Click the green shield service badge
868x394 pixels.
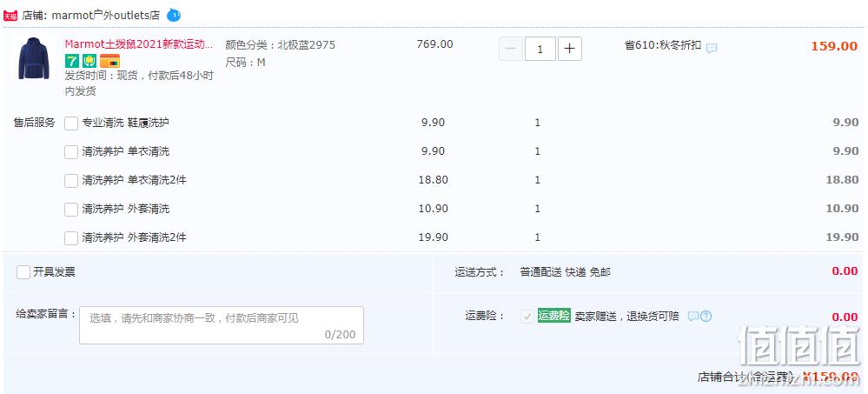[89, 61]
